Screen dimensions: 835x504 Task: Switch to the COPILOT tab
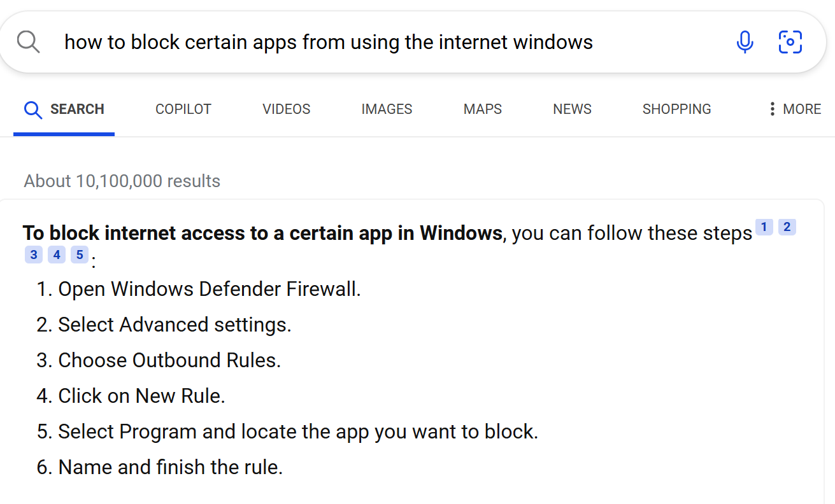click(x=183, y=109)
